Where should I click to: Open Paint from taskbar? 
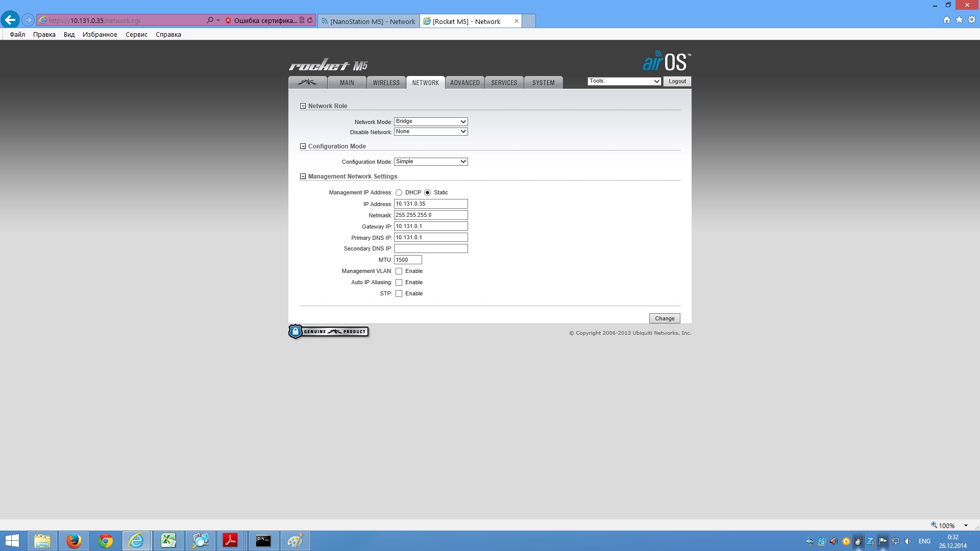tap(295, 541)
